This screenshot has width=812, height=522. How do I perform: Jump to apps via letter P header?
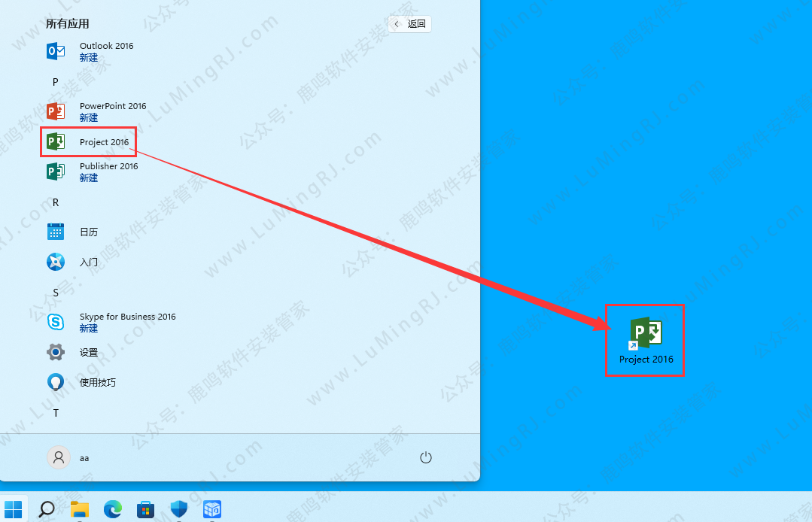click(56, 81)
